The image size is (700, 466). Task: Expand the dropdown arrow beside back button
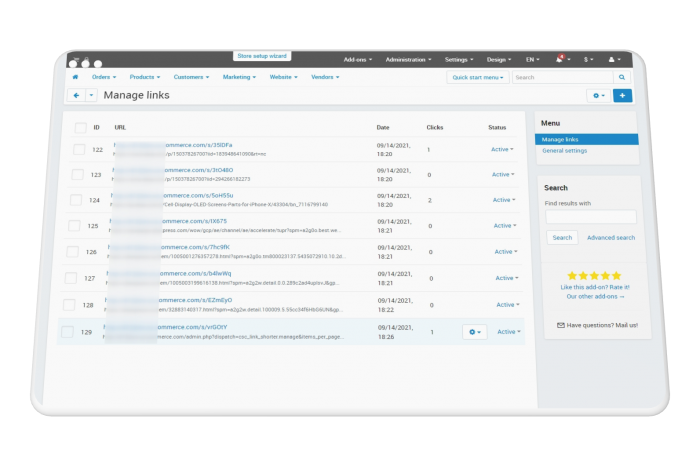92,95
